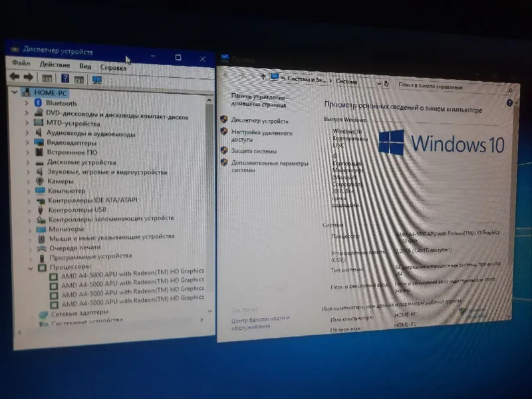This screenshot has width=532, height=399.
Task: Click scroll-up arrow in Device Manager tree
Action: click(209, 100)
